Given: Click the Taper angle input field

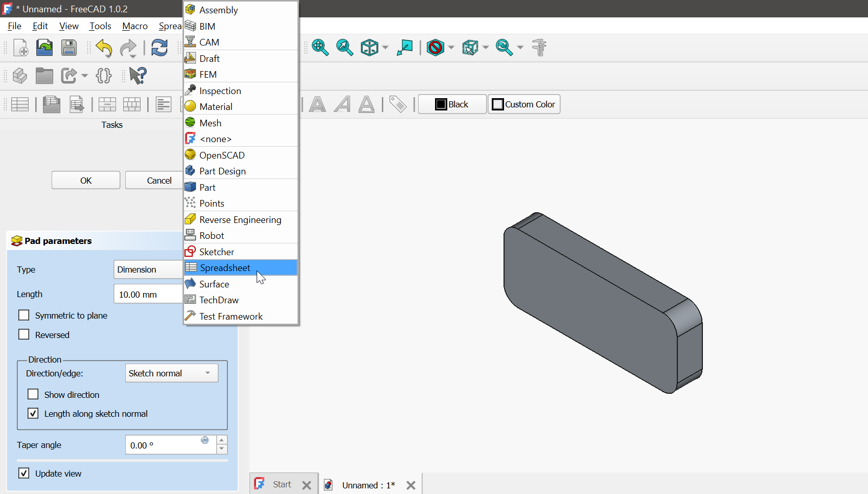Looking at the screenshot, I should coord(171,445).
